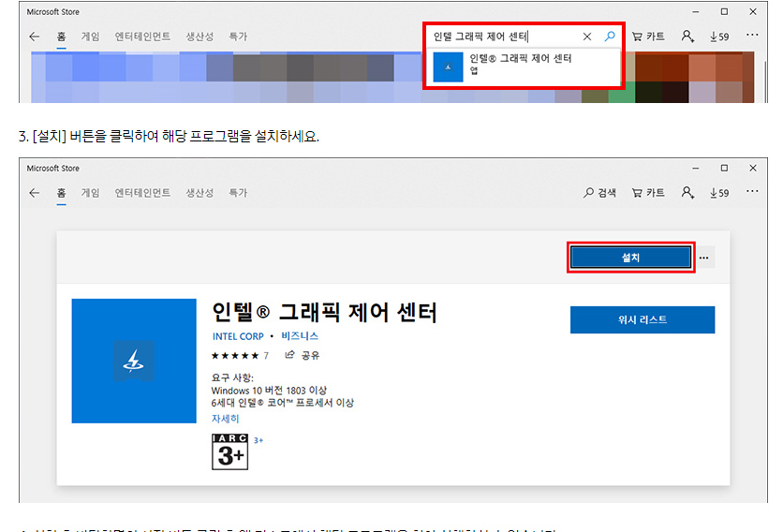Click magnifier icon in the search box
This screenshot has height=532, width=783.
point(610,36)
